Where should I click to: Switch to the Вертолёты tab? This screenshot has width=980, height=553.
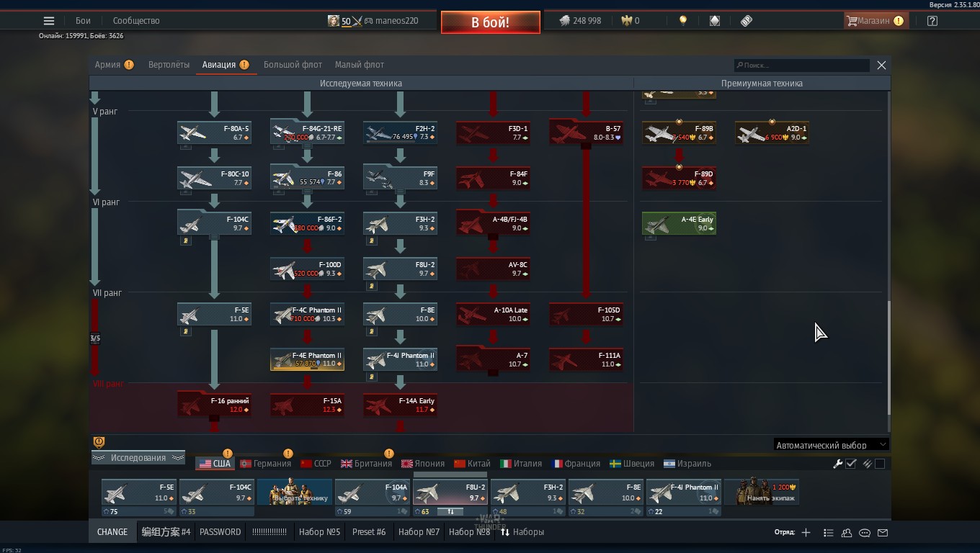coord(169,65)
